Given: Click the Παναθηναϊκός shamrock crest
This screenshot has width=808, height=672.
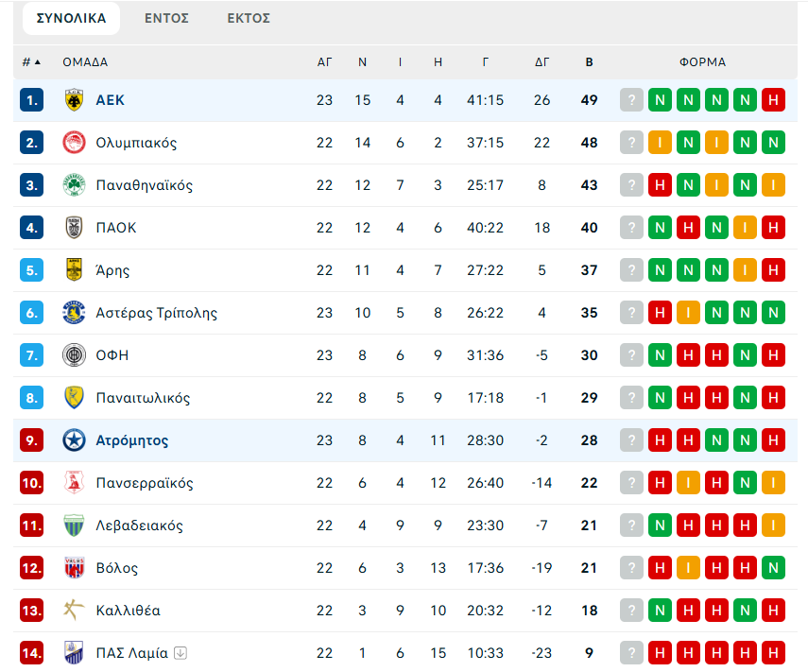Looking at the screenshot, I should 74,185.
